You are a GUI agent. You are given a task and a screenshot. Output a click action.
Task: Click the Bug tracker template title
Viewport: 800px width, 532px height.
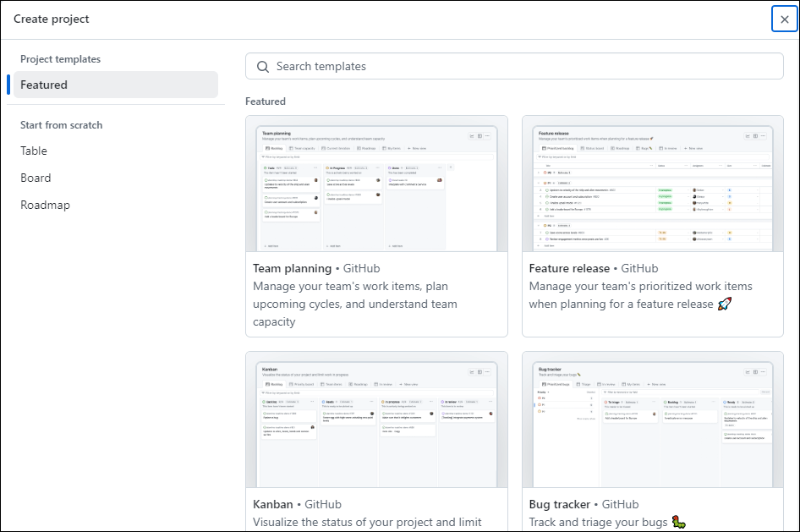point(559,504)
